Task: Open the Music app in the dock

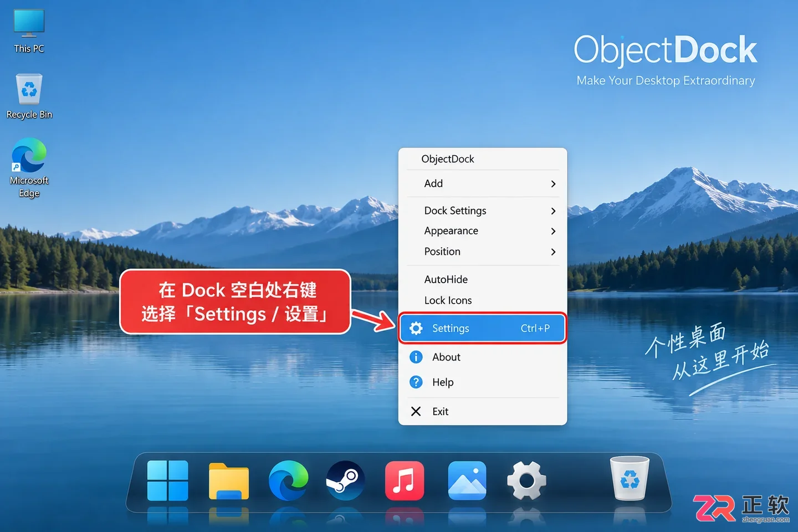Action: pos(405,480)
